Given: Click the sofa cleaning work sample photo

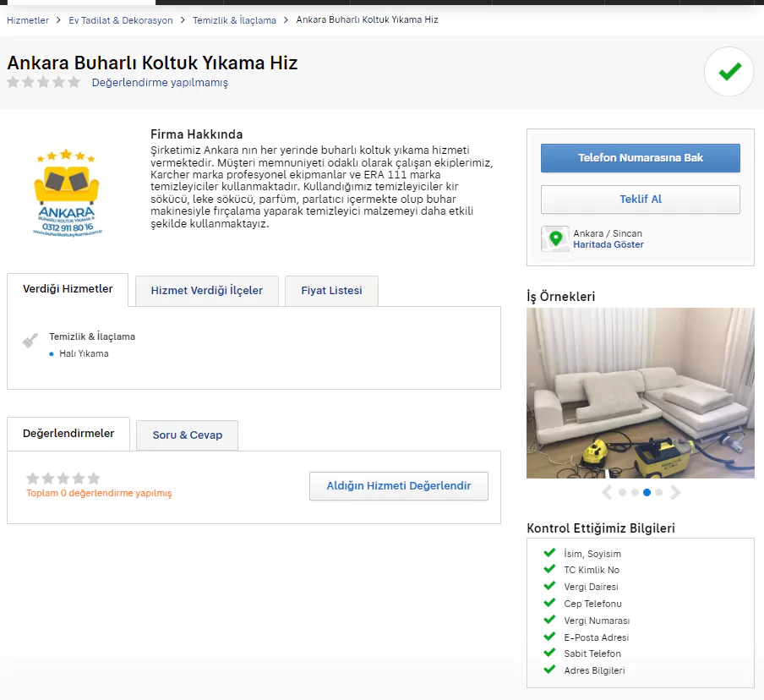Looking at the screenshot, I should (640, 393).
